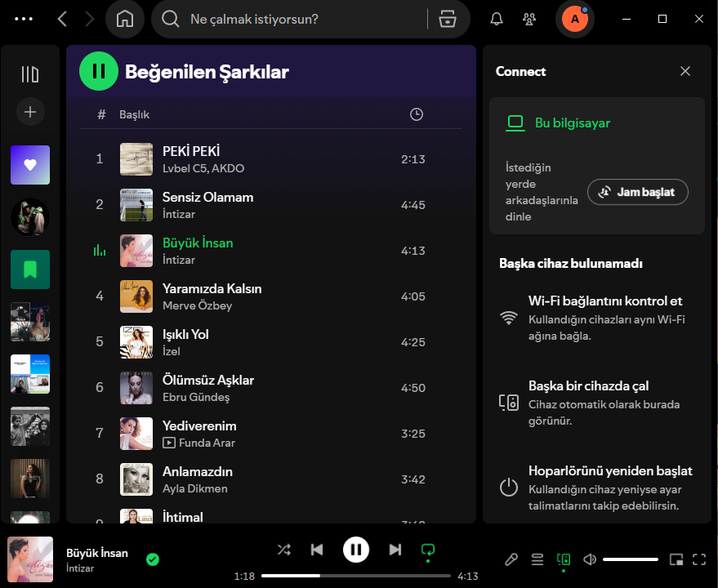718x588 pixels.
Task: Open the three-dot app menu
Action: (x=24, y=19)
